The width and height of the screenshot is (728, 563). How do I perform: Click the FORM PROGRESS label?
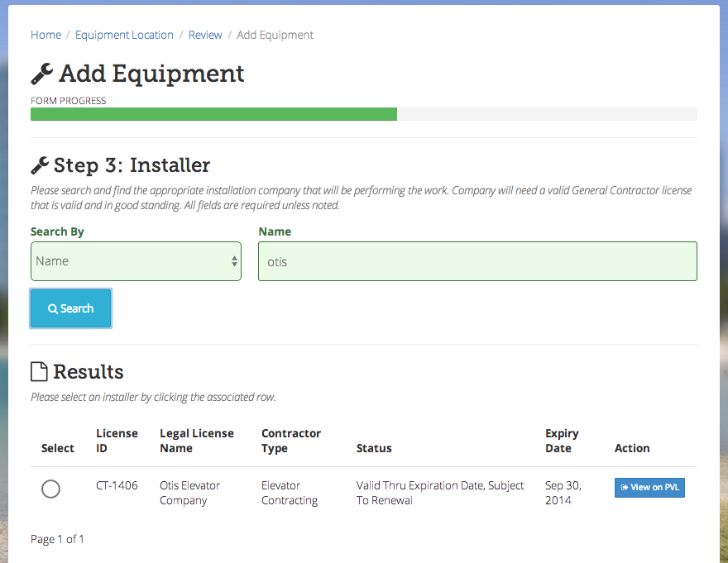pos(68,101)
